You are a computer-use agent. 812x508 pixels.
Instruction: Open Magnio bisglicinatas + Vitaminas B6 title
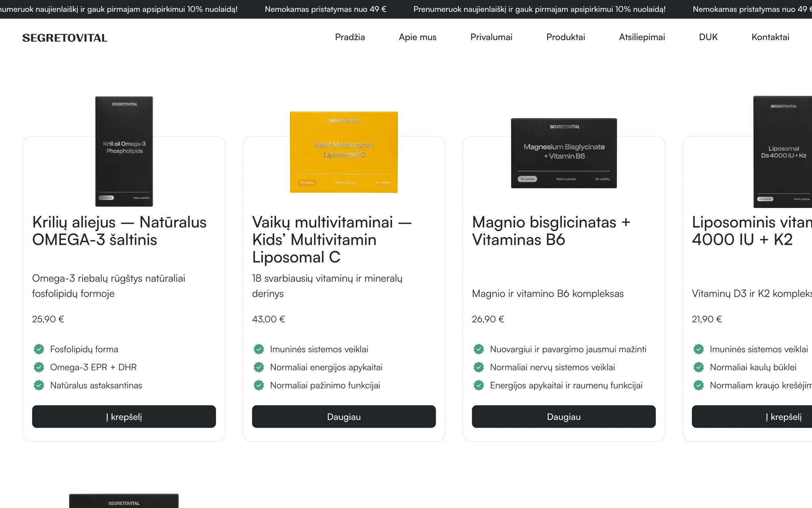click(x=551, y=231)
